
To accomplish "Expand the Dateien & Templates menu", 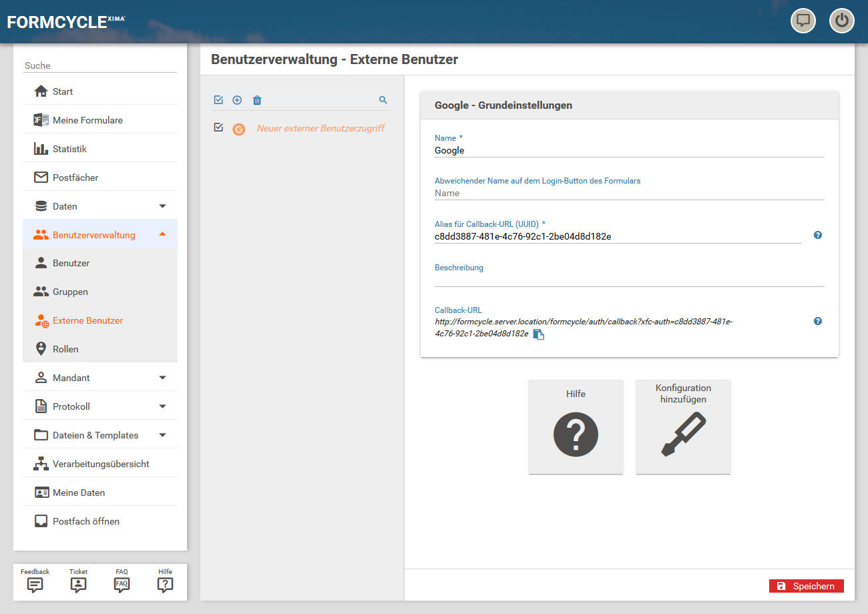I will pyautogui.click(x=162, y=435).
